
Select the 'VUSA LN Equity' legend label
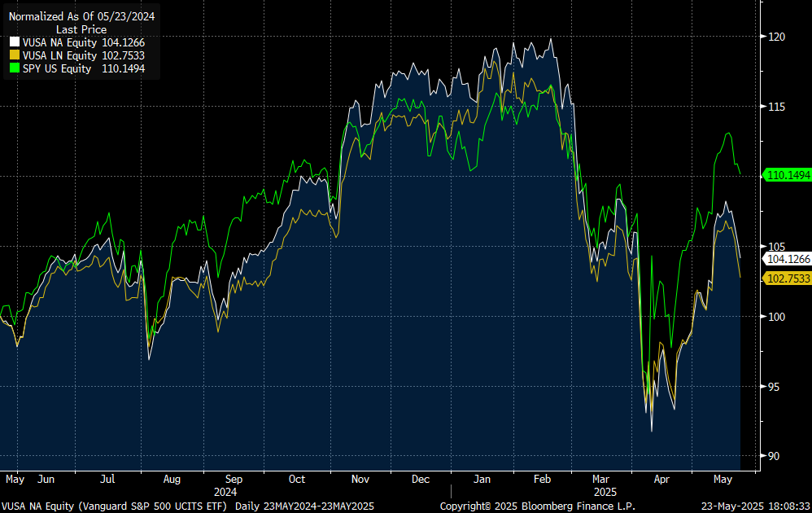point(59,55)
